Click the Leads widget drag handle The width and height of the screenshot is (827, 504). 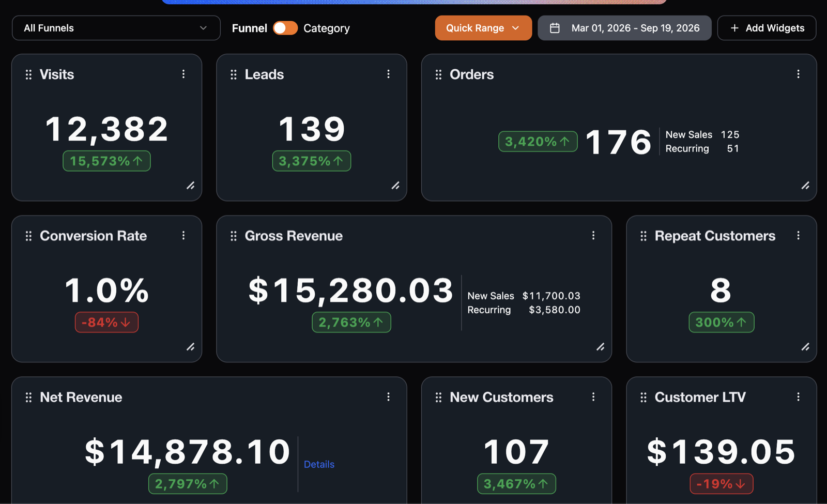point(234,75)
